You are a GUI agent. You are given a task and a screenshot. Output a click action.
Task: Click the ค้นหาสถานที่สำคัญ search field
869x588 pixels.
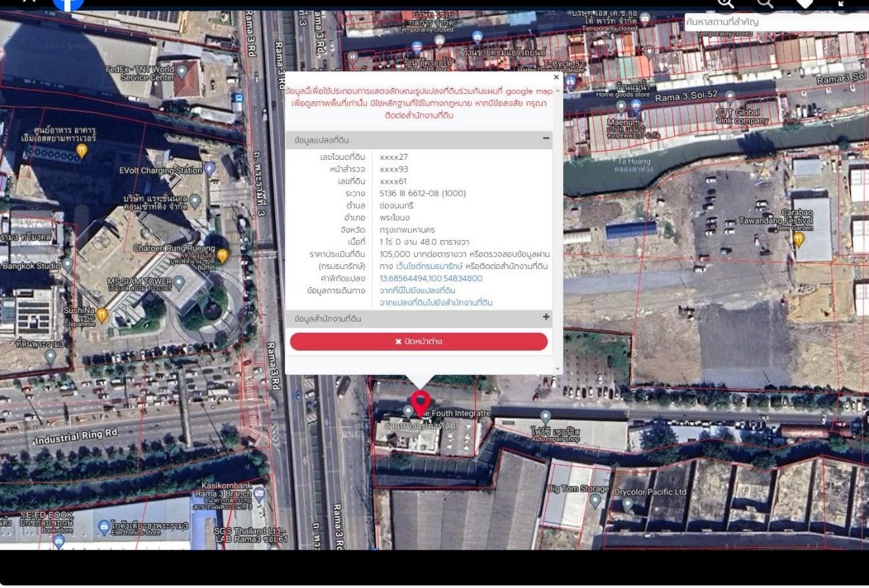pyautogui.click(x=775, y=22)
